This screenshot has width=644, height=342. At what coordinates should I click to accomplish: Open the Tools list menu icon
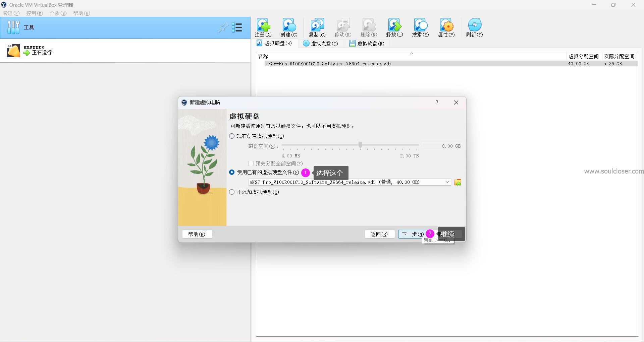tap(237, 27)
